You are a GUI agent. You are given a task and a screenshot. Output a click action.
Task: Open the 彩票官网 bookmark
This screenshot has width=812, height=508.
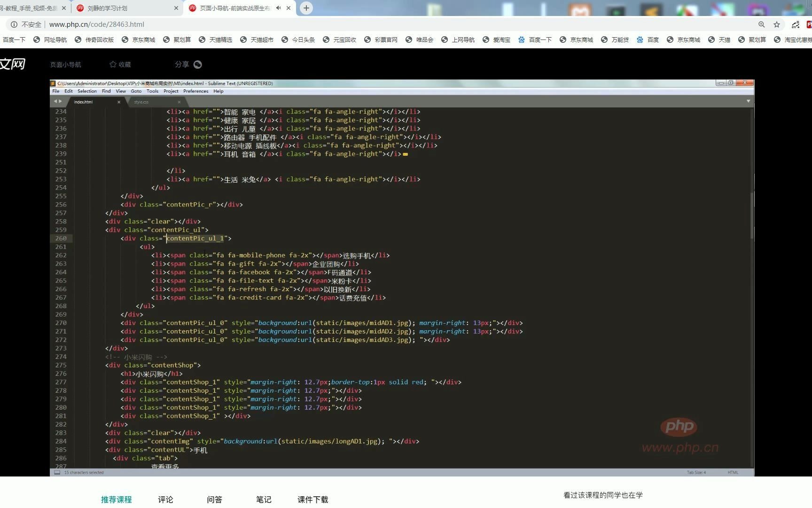click(x=381, y=40)
